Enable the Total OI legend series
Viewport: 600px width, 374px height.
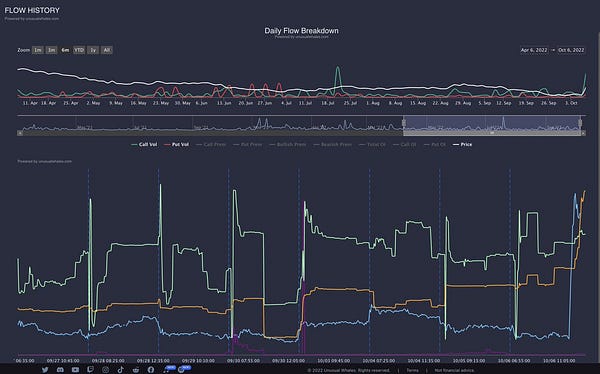pyautogui.click(x=372, y=144)
